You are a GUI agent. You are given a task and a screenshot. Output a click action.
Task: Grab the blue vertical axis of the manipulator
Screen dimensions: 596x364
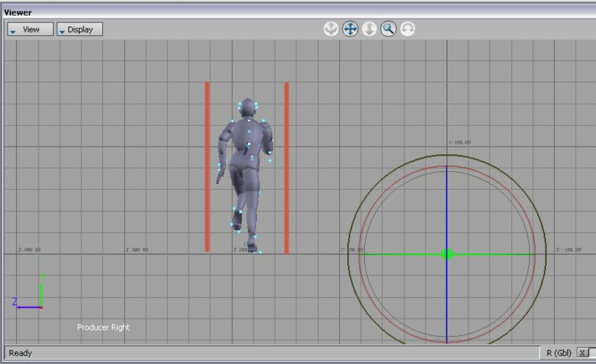[447, 201]
